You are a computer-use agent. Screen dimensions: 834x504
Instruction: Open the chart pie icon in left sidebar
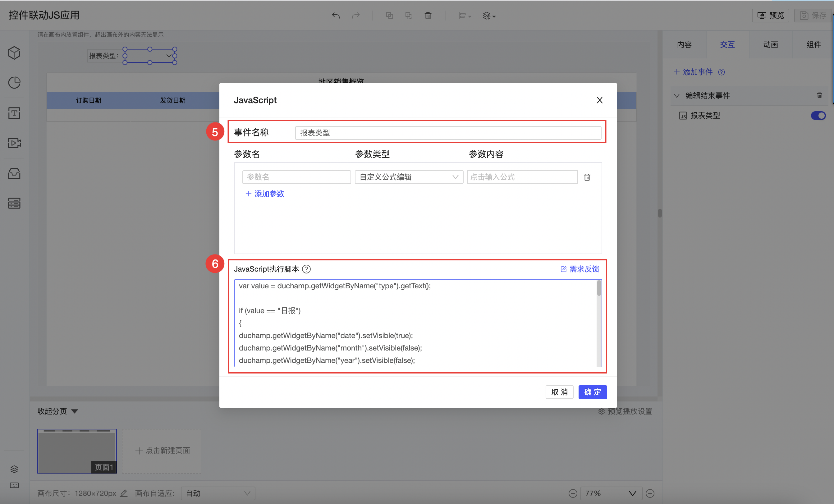pyautogui.click(x=14, y=83)
